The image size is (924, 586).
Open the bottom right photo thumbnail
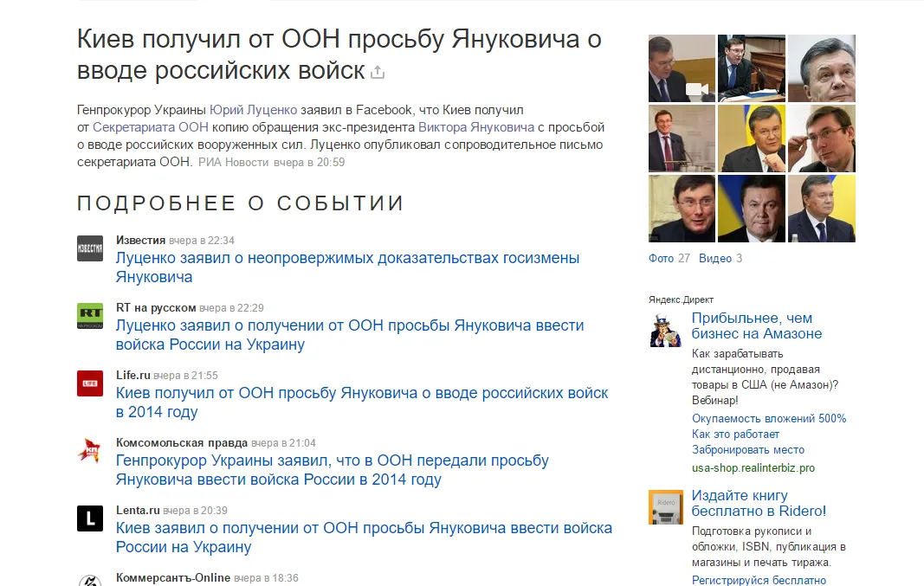point(822,209)
